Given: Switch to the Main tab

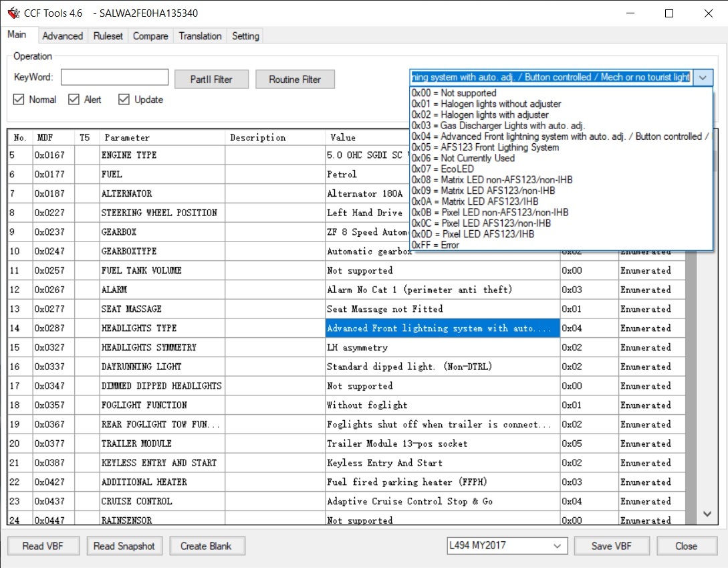Looking at the screenshot, I should pos(17,34).
